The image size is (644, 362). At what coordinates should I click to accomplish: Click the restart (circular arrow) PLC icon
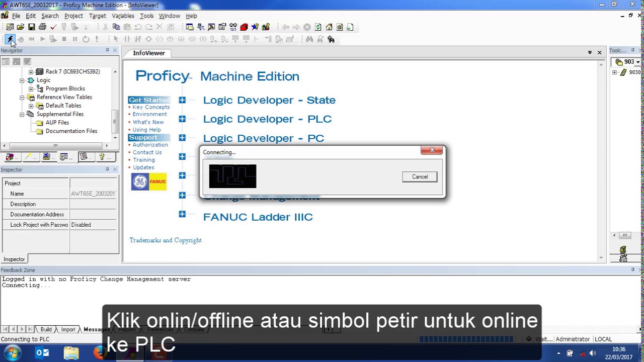click(x=86, y=39)
